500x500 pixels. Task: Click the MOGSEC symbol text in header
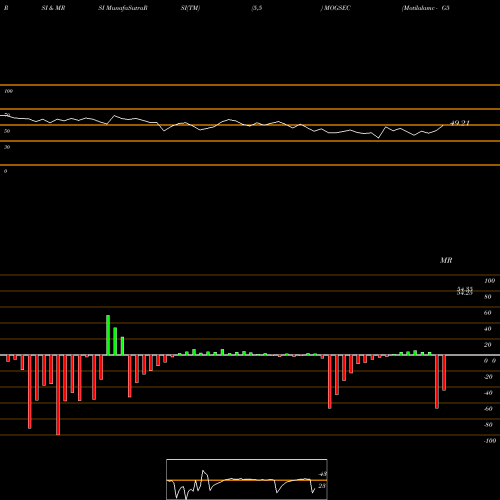click(x=337, y=8)
